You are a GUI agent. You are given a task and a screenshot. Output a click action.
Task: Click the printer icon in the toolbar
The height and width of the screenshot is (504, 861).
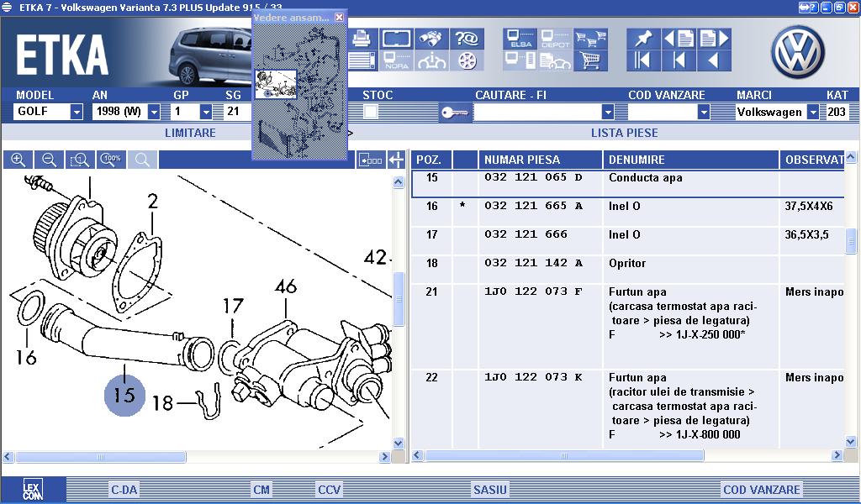362,39
